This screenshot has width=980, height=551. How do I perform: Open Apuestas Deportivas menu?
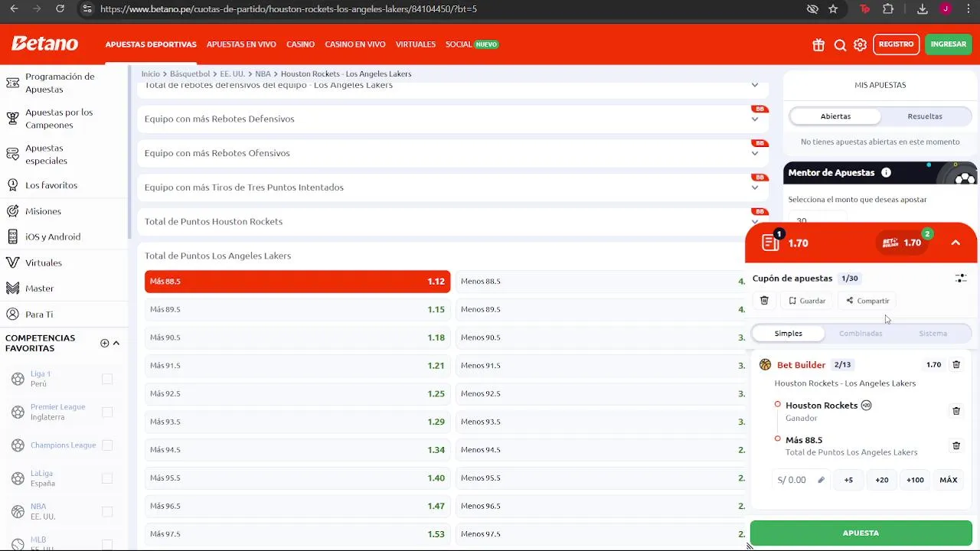click(151, 44)
